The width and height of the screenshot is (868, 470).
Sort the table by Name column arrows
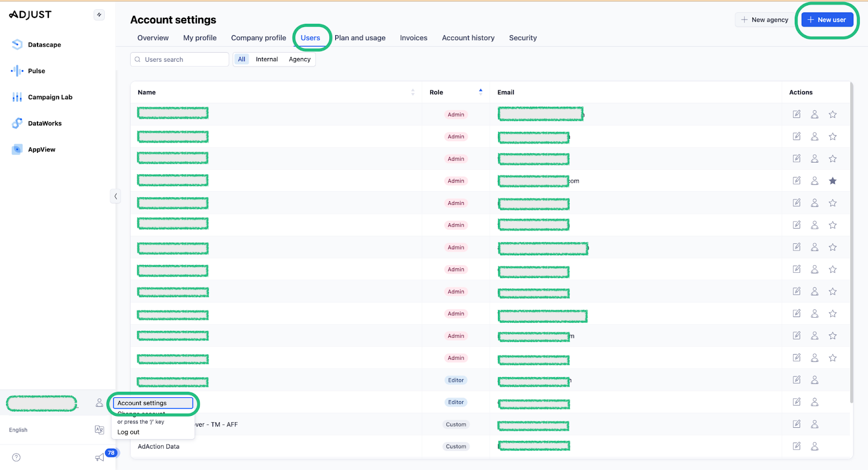click(413, 92)
